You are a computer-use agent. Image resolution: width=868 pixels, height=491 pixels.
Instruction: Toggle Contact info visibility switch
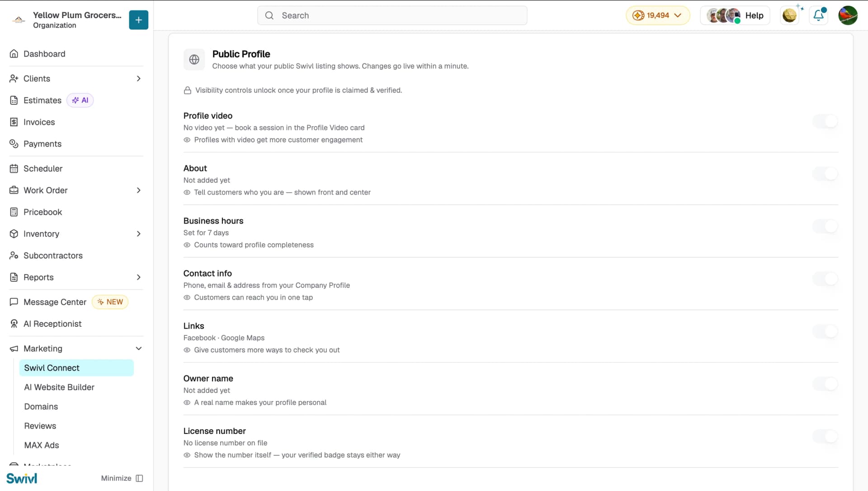825,279
